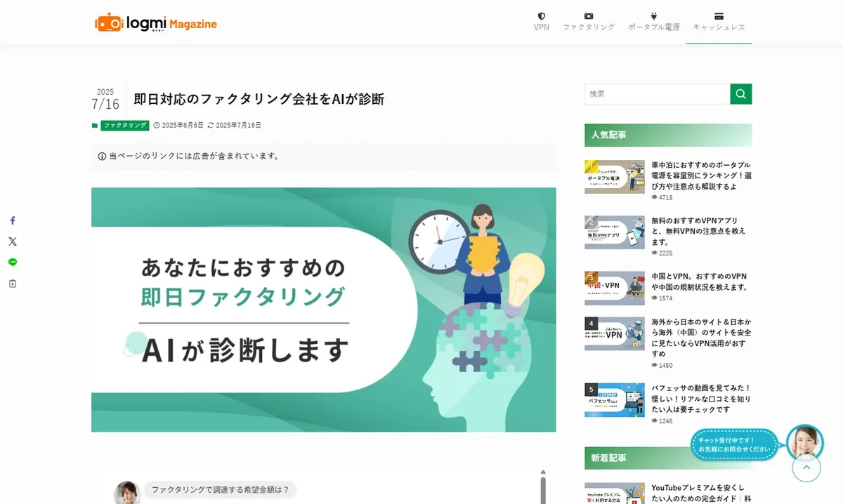The height and width of the screenshot is (504, 843).
Task: Click the ファクタリング category tag
Action: pos(124,126)
